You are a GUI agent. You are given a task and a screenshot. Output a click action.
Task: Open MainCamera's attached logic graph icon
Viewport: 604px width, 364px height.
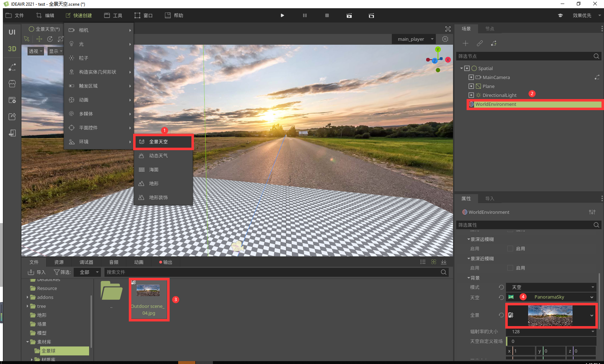tap(597, 77)
